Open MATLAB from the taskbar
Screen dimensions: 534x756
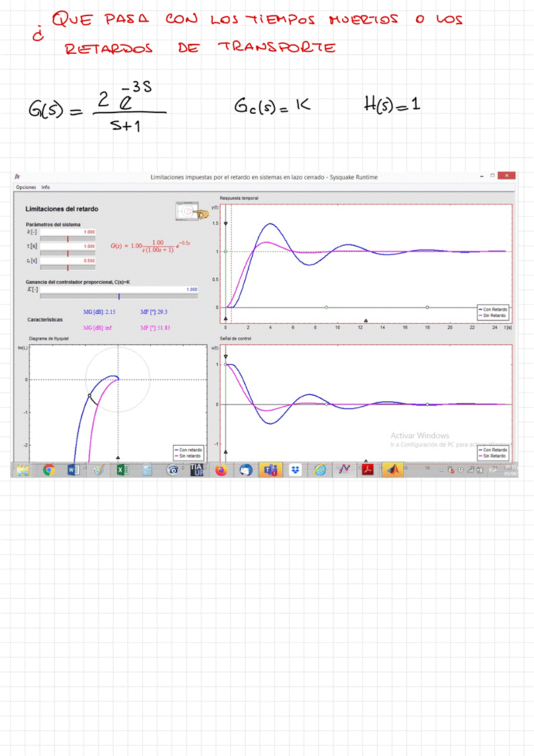(392, 470)
